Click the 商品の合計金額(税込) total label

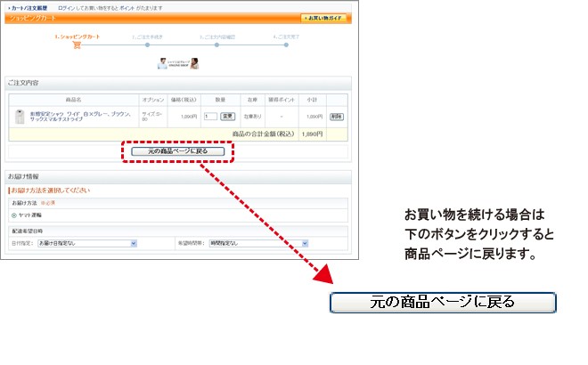coord(263,134)
